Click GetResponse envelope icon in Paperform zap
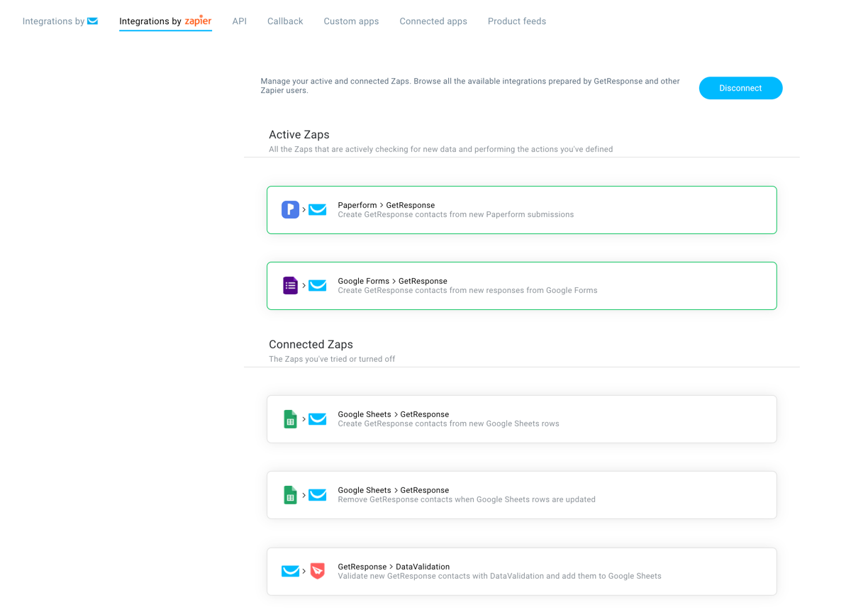868x610 pixels. click(318, 210)
